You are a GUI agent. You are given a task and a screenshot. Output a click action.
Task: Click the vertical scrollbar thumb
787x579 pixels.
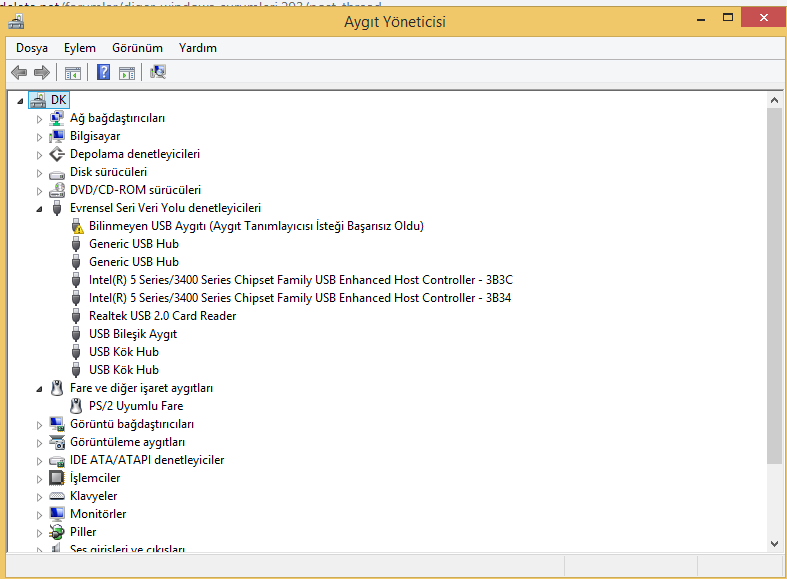tap(774, 286)
